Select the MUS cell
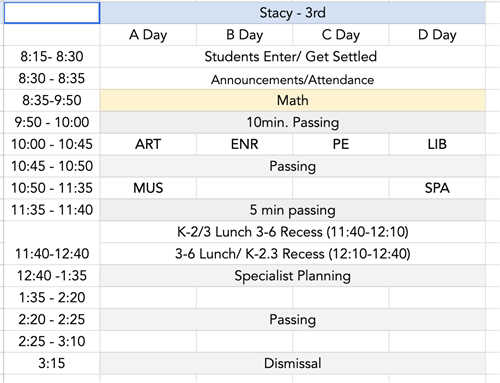 click(148, 188)
